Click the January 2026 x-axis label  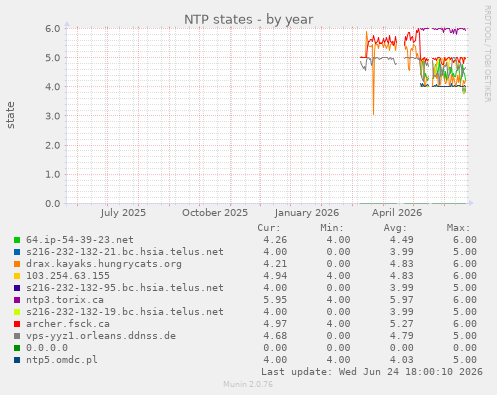coord(307,213)
